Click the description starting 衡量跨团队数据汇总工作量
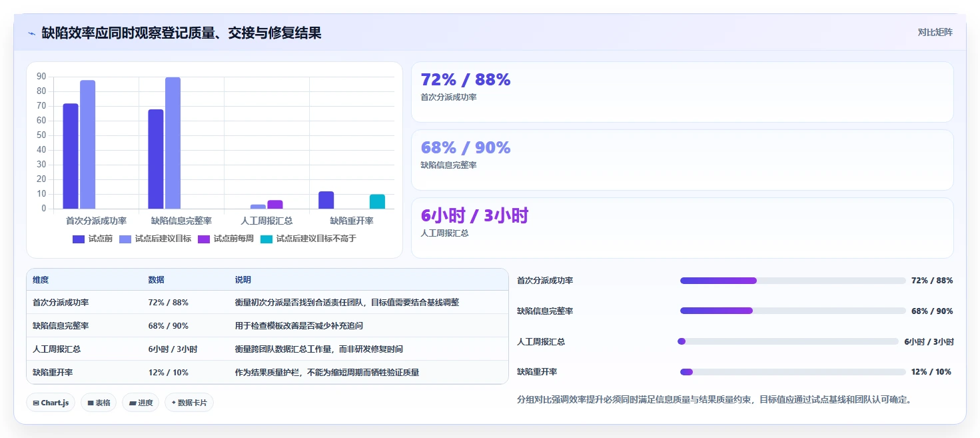The width and height of the screenshot is (980, 438). [318, 349]
